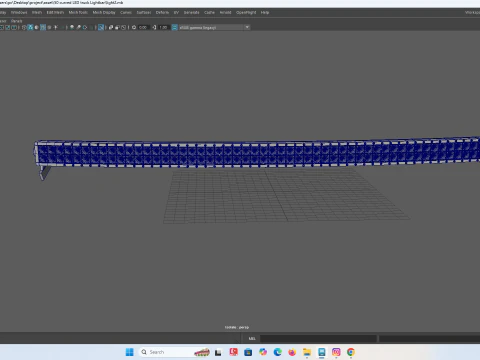Open the Windows menu
480x360 pixels.
[19, 12]
